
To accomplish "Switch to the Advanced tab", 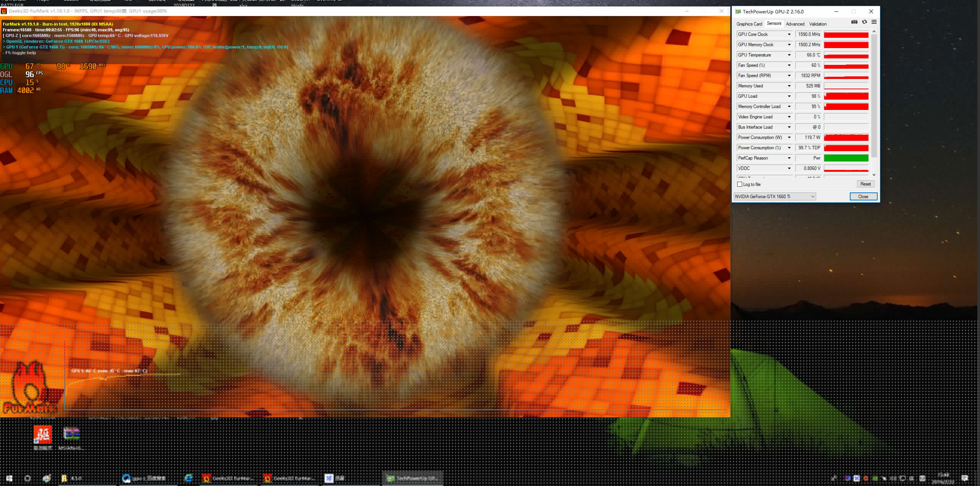I will (x=795, y=24).
